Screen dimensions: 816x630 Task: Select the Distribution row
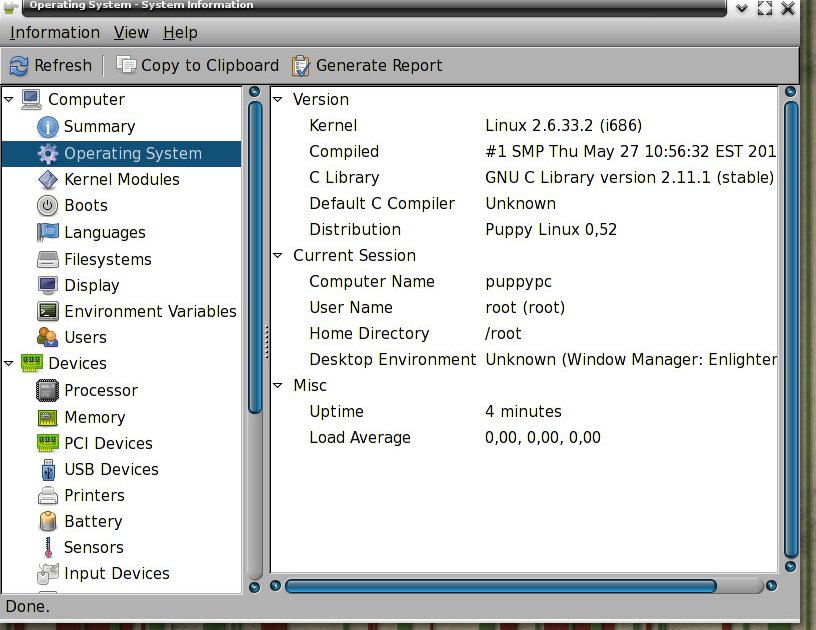click(x=524, y=229)
